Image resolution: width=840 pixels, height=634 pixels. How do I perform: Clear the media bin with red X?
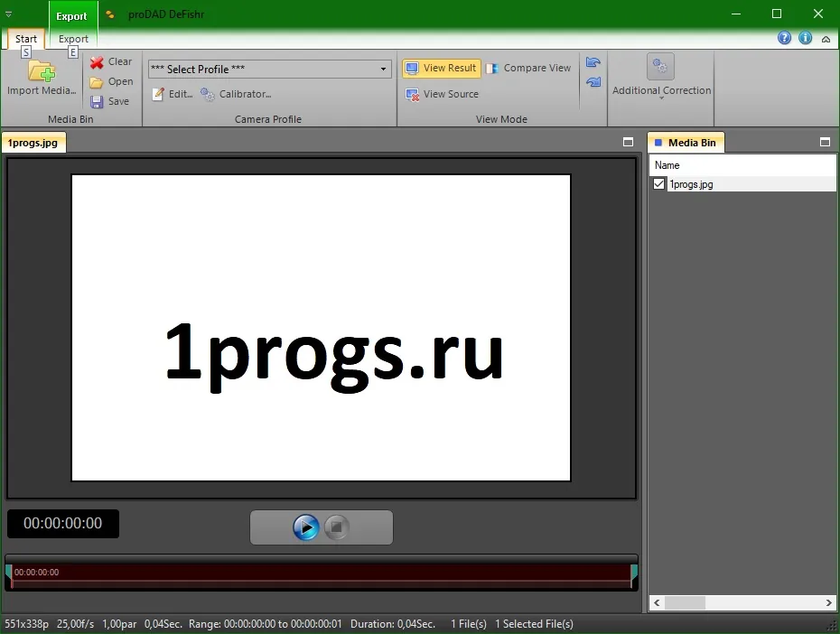click(x=111, y=62)
